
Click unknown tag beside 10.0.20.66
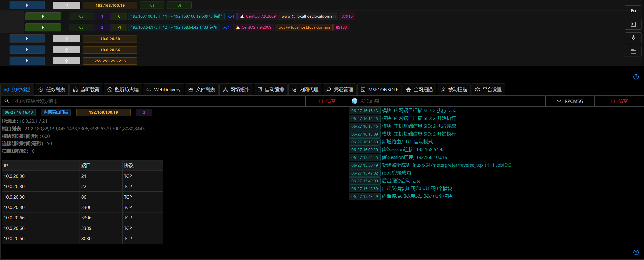point(66,50)
